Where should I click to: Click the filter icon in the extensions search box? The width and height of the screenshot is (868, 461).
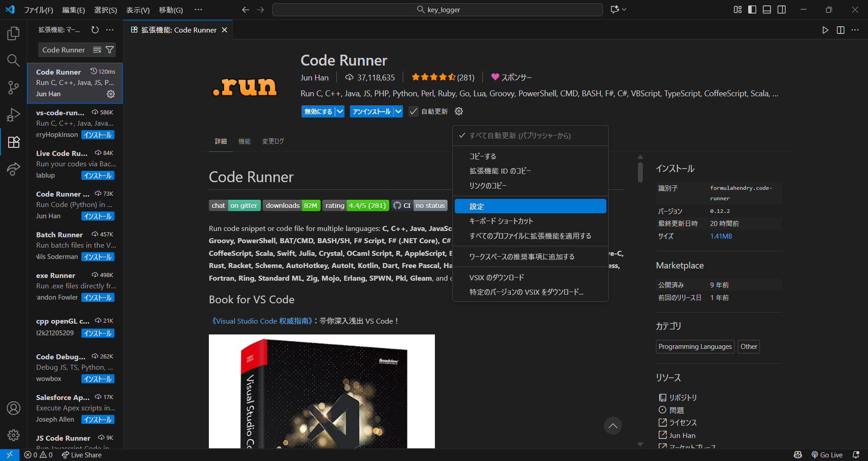click(x=110, y=50)
